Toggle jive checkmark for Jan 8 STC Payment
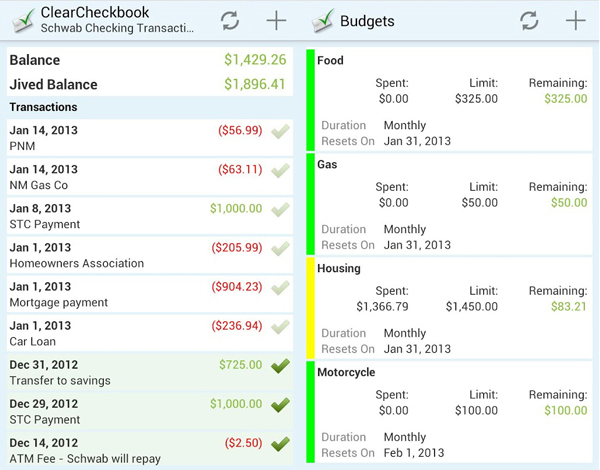 [x=280, y=210]
